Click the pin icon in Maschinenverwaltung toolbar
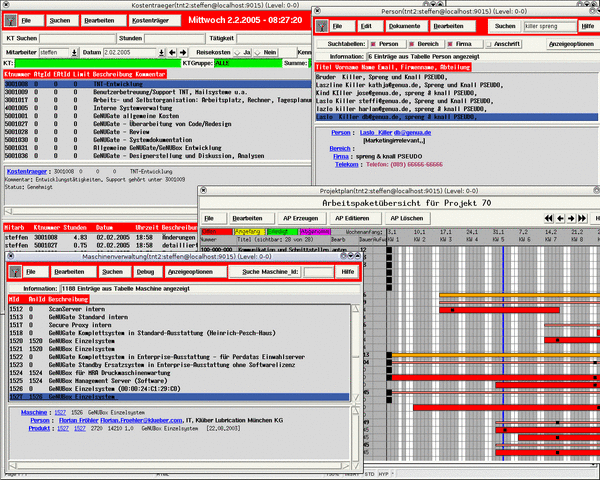 [x=12, y=271]
